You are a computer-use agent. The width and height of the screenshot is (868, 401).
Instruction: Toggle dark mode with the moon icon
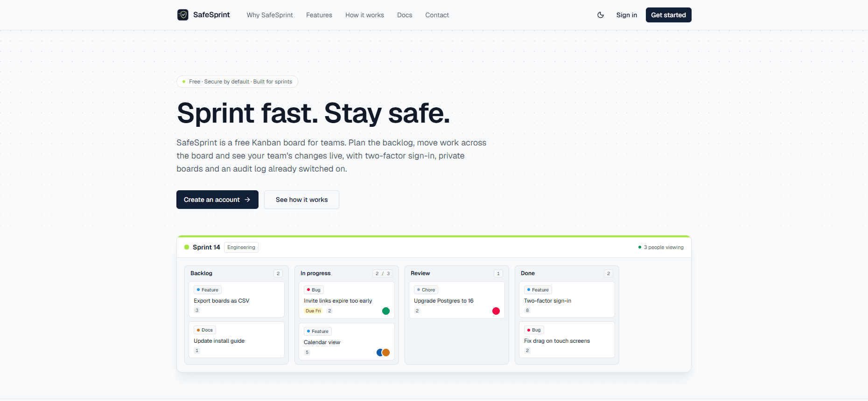[601, 15]
